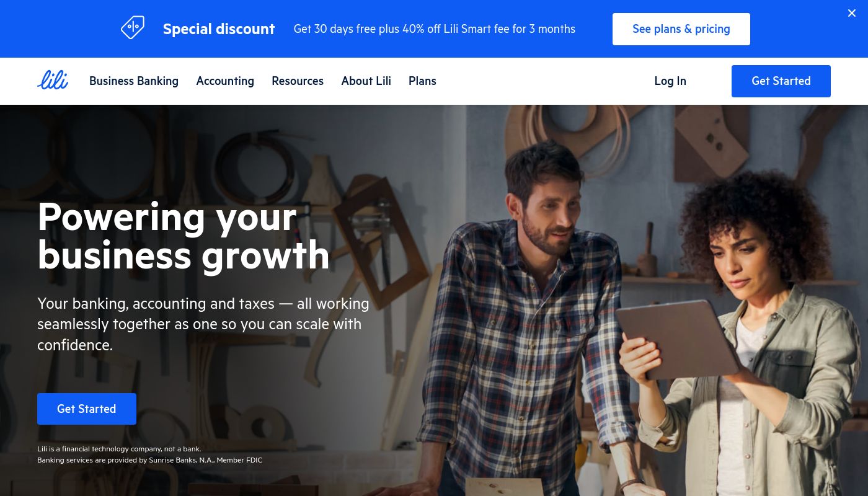Click the Special discount heading
This screenshot has width=868, height=496.
pyautogui.click(x=219, y=29)
